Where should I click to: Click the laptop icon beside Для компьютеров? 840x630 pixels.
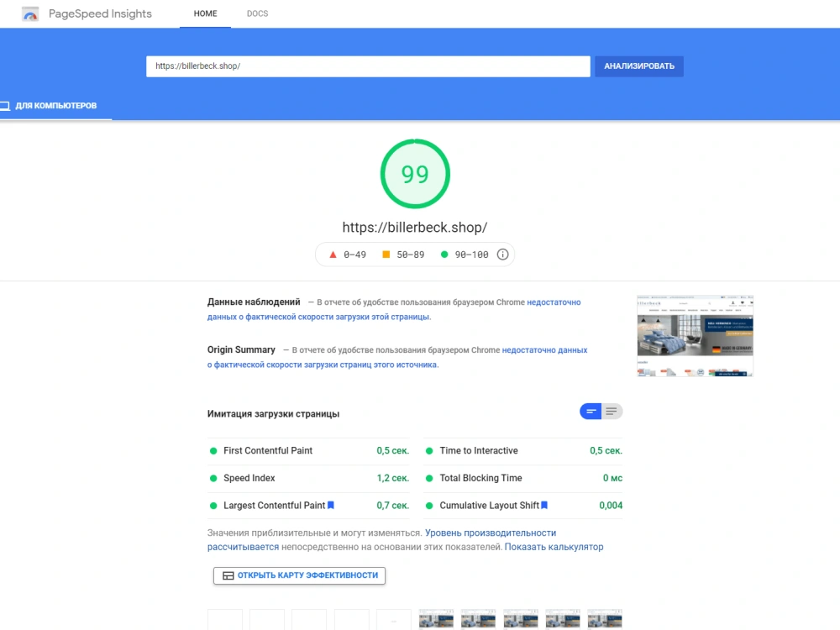[x=5, y=106]
